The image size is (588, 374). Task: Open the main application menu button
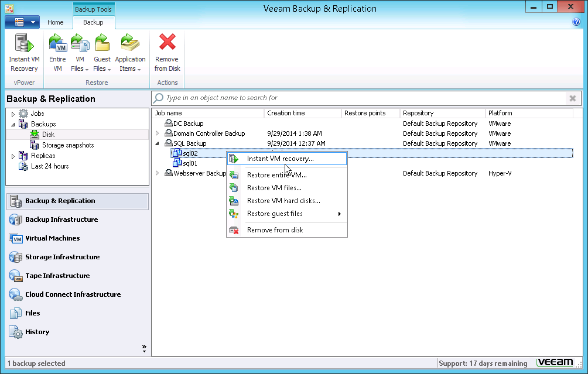pyautogui.click(x=22, y=22)
